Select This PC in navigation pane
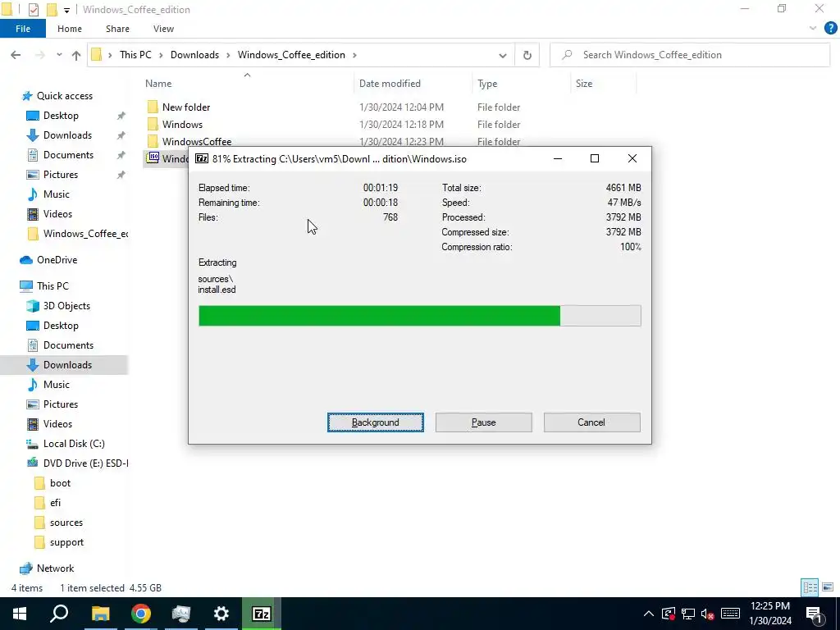 tap(52, 286)
